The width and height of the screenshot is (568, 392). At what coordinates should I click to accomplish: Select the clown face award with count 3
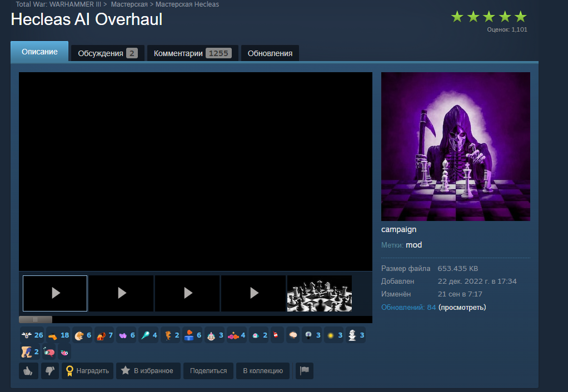(215, 335)
